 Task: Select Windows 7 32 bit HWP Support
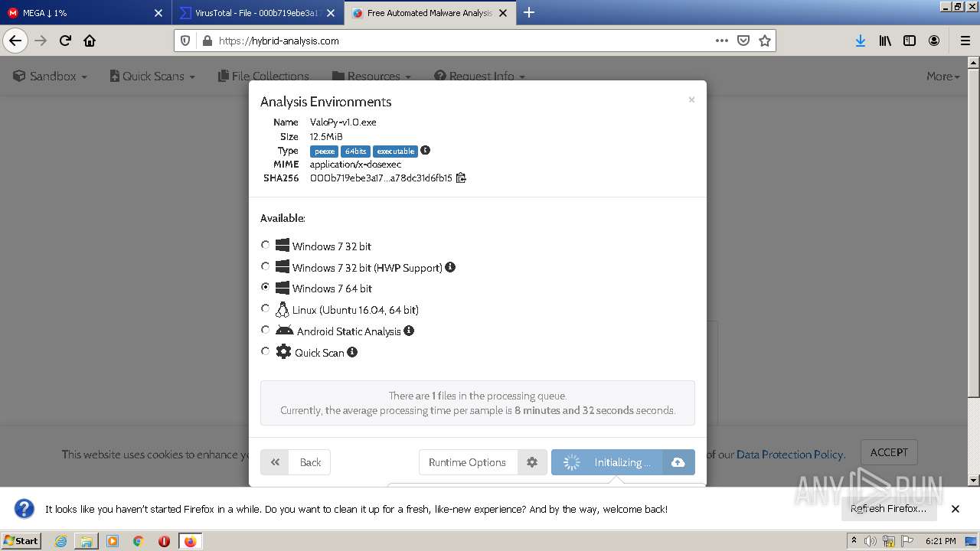click(x=265, y=266)
